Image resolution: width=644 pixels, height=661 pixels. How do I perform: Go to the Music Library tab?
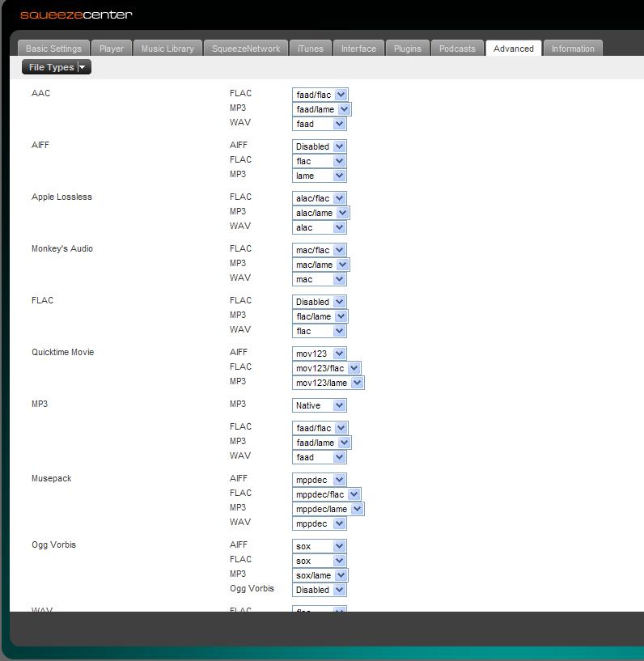pyautogui.click(x=167, y=49)
